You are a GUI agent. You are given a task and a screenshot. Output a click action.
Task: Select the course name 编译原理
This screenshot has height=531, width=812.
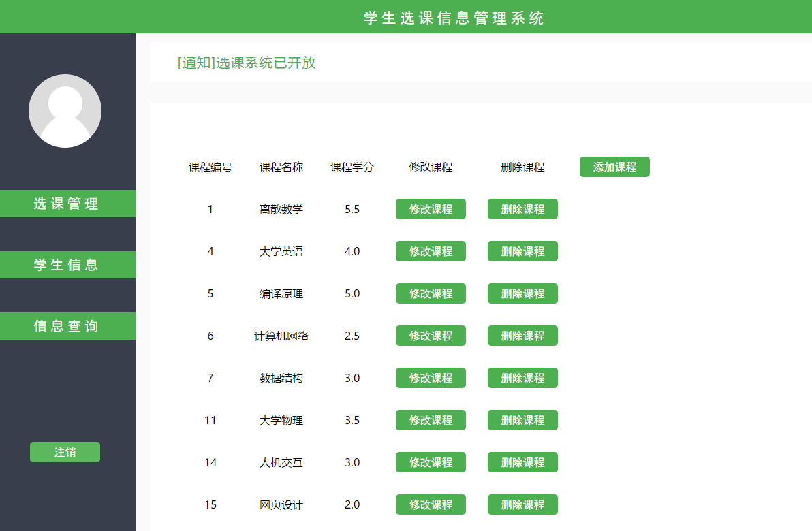pos(281,294)
